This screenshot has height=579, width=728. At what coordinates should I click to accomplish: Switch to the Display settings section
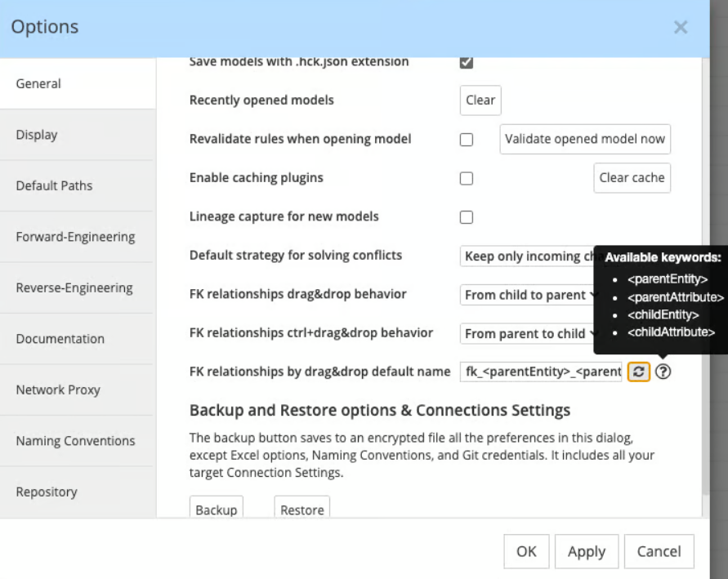pos(35,134)
